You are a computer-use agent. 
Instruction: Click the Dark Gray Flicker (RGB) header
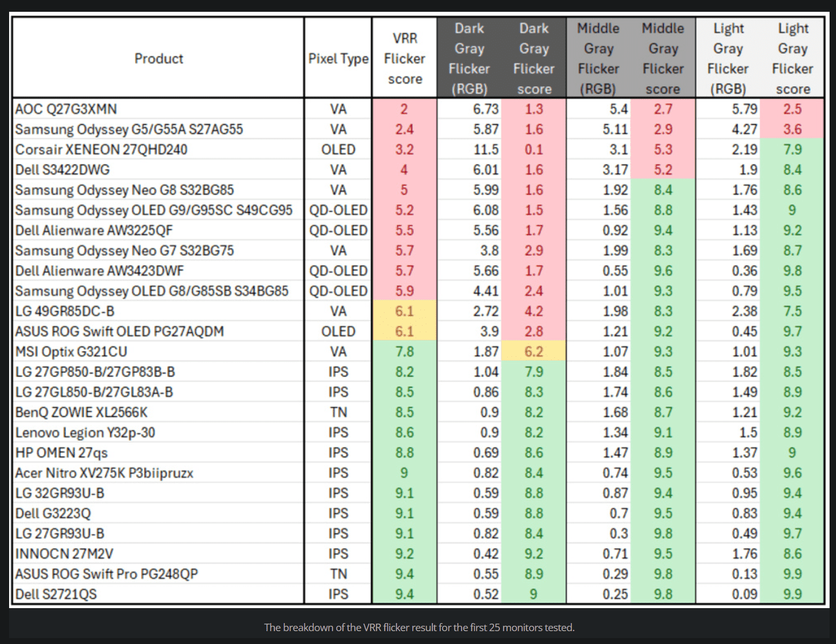469,58
